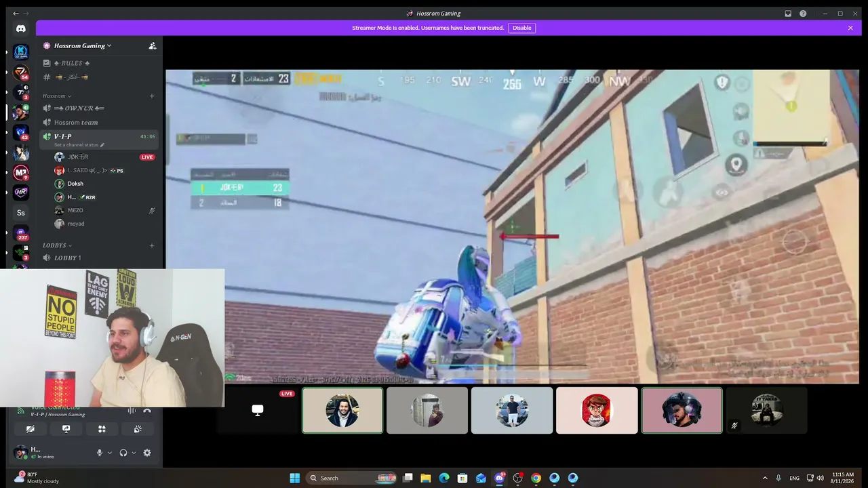The image size is (868, 488).
Task: Show hidden system tray icons
Action: click(765, 478)
